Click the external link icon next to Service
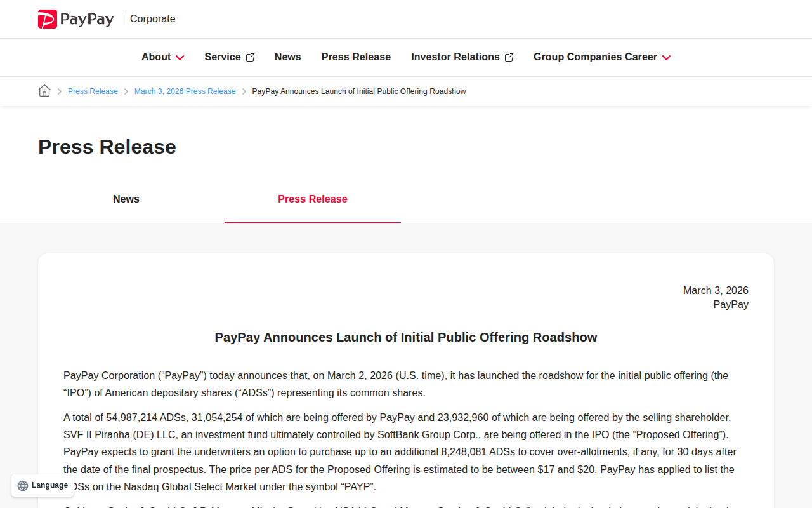The image size is (812, 508). (250, 57)
